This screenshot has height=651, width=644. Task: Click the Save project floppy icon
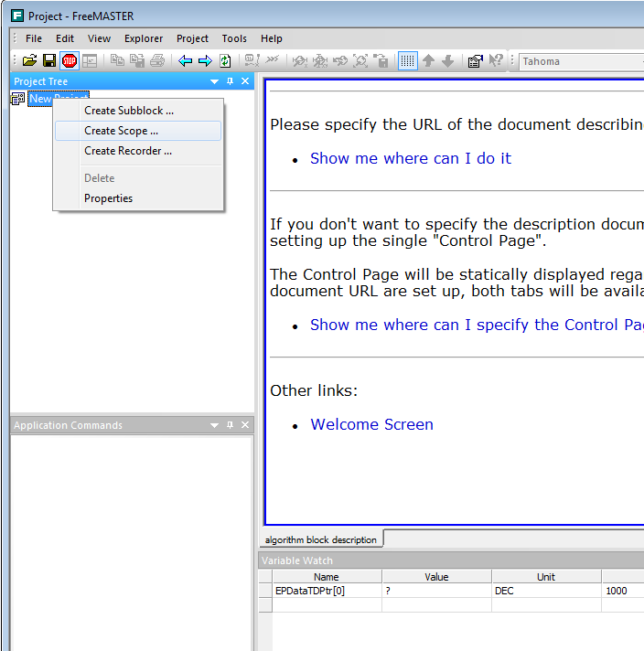pyautogui.click(x=49, y=61)
